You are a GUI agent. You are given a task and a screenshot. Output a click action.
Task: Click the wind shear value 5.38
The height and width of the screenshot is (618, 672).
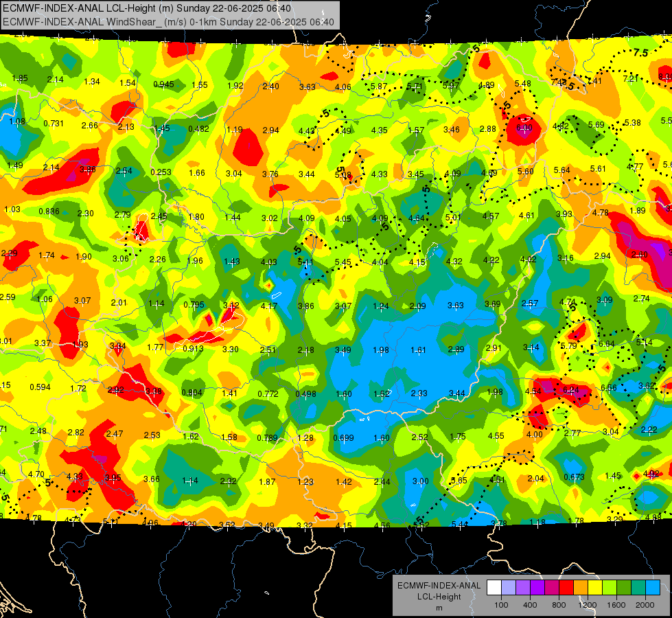coord(633,123)
